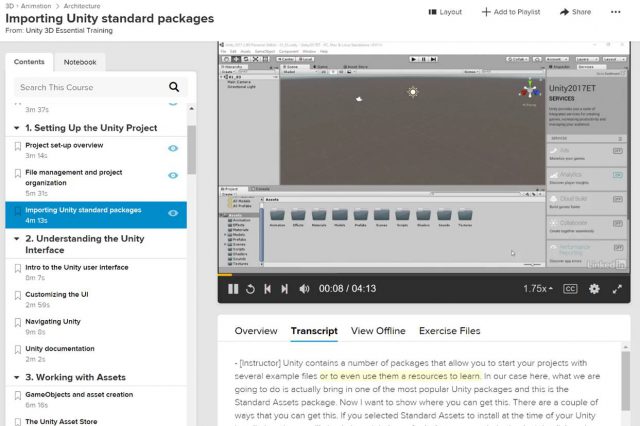Viewport: 640px width, 426px height.
Task: Open GameObjects and asset creation video
Action: point(79,395)
